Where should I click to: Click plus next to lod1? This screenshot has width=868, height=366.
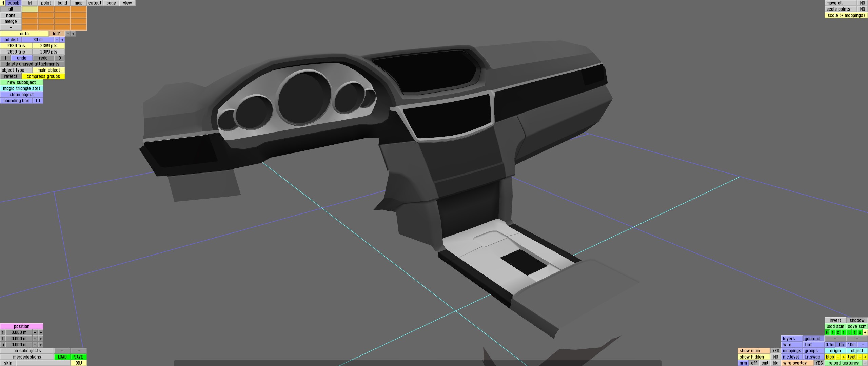click(73, 34)
